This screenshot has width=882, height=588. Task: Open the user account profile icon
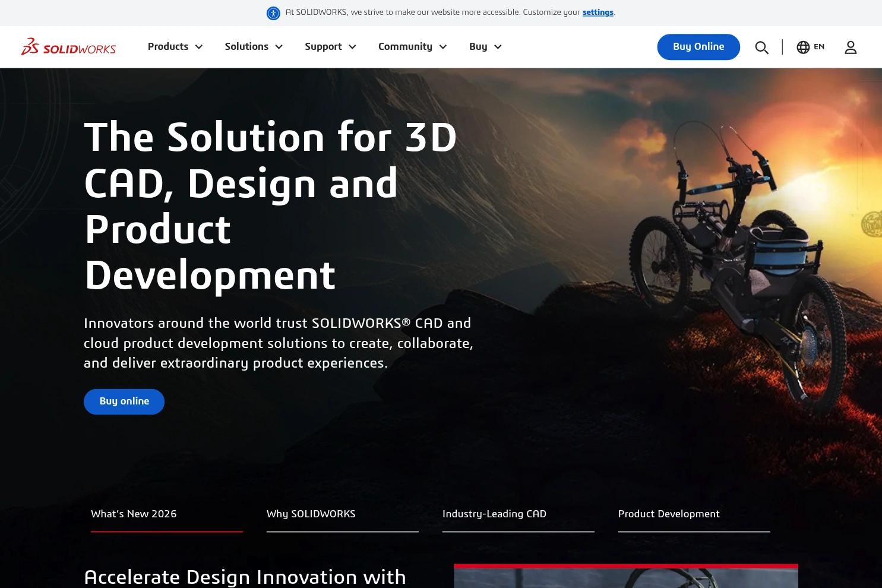(x=851, y=48)
